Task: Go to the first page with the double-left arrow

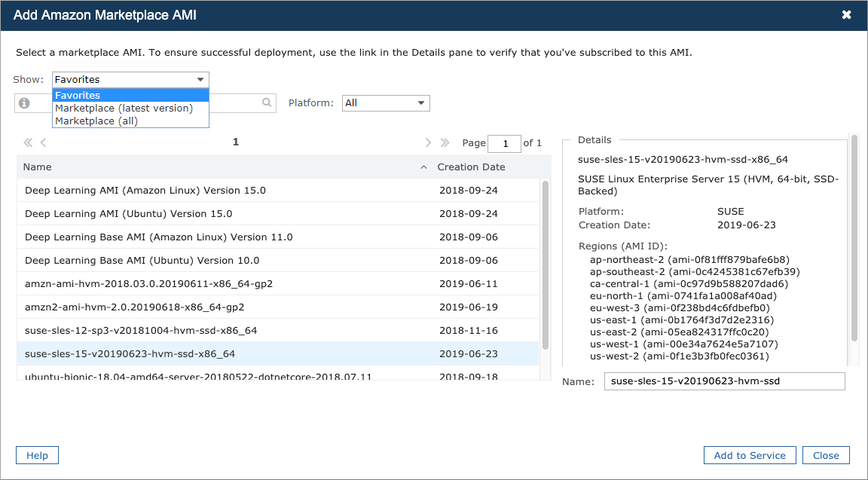Action: 28,143
